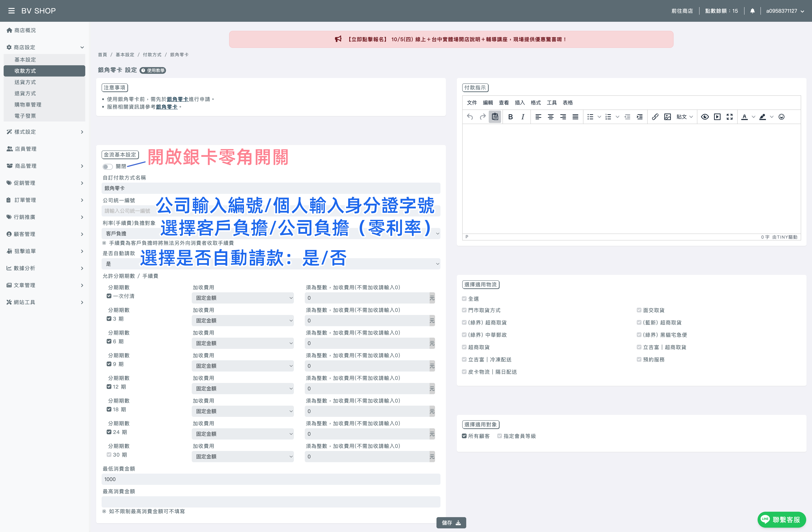Open the a0958371127 account dropdown

point(785,11)
